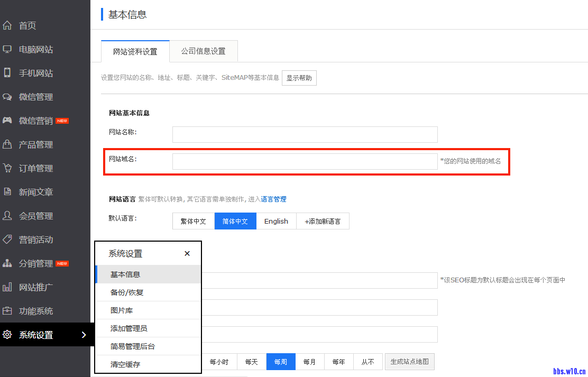588x377 pixels.
Task: Choose 繁体中文 language option
Action: click(x=194, y=221)
